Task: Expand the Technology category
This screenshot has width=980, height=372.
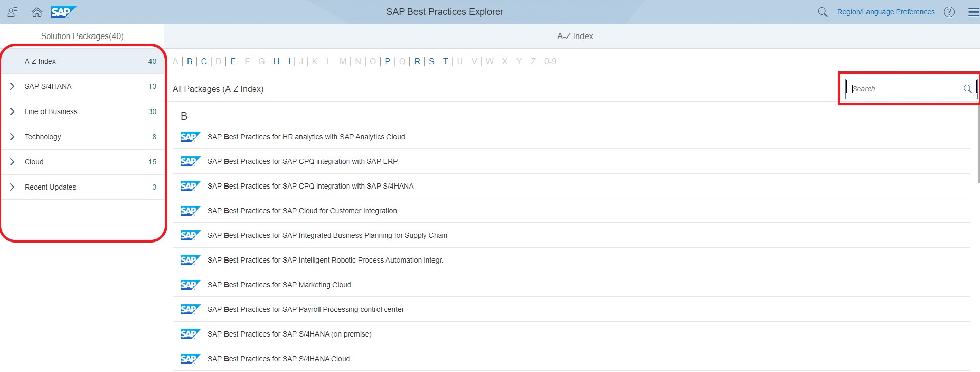Action: 12,137
